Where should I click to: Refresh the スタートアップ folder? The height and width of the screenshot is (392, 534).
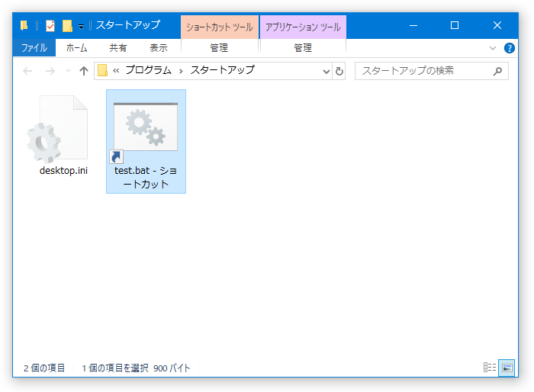tap(339, 71)
